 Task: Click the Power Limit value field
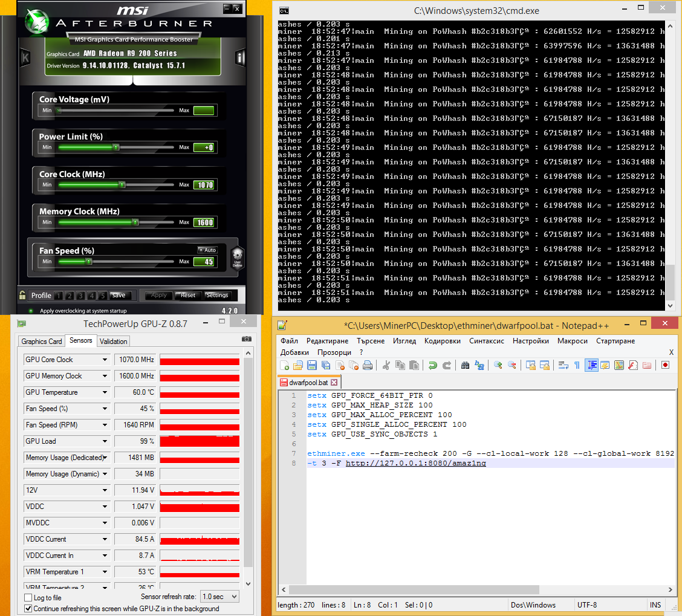point(204,148)
